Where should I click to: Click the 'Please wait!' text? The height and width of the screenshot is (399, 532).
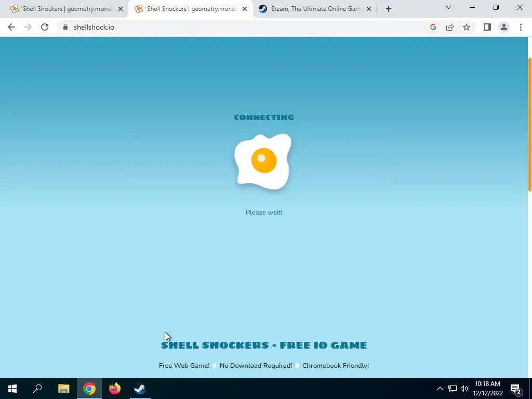pyautogui.click(x=264, y=212)
